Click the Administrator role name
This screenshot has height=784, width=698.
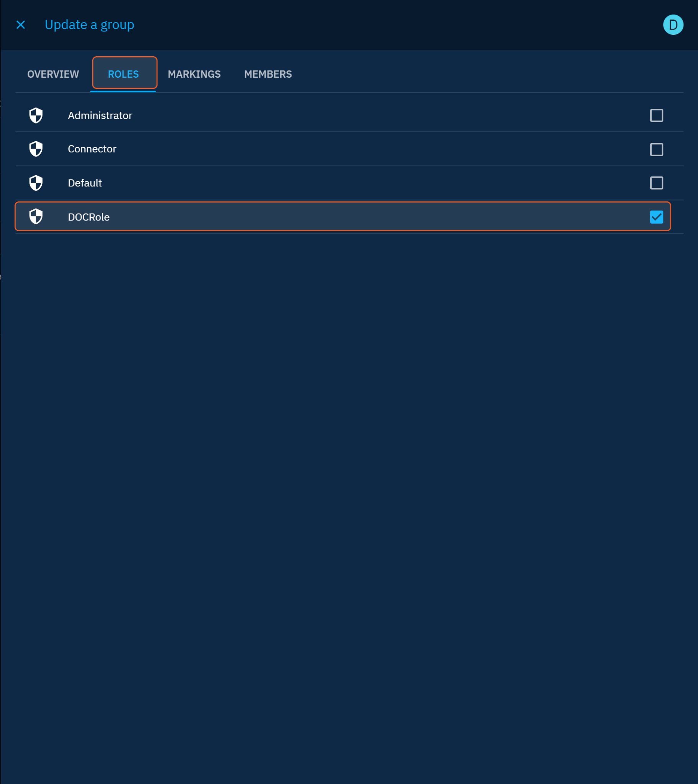click(x=100, y=116)
